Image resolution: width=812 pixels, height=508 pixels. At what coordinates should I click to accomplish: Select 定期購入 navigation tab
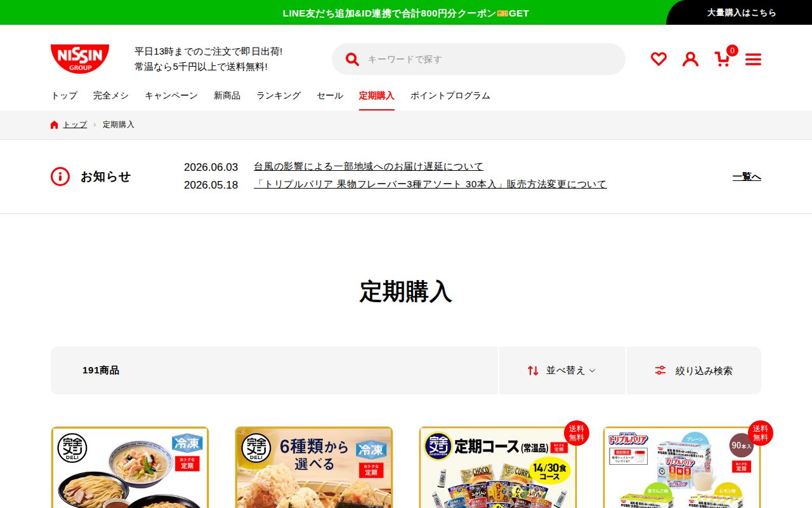[x=377, y=96]
